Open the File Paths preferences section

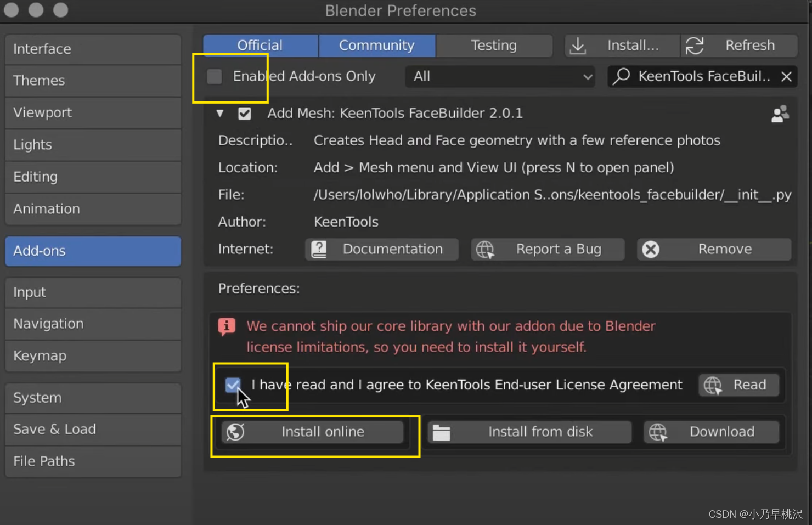pyautogui.click(x=93, y=461)
